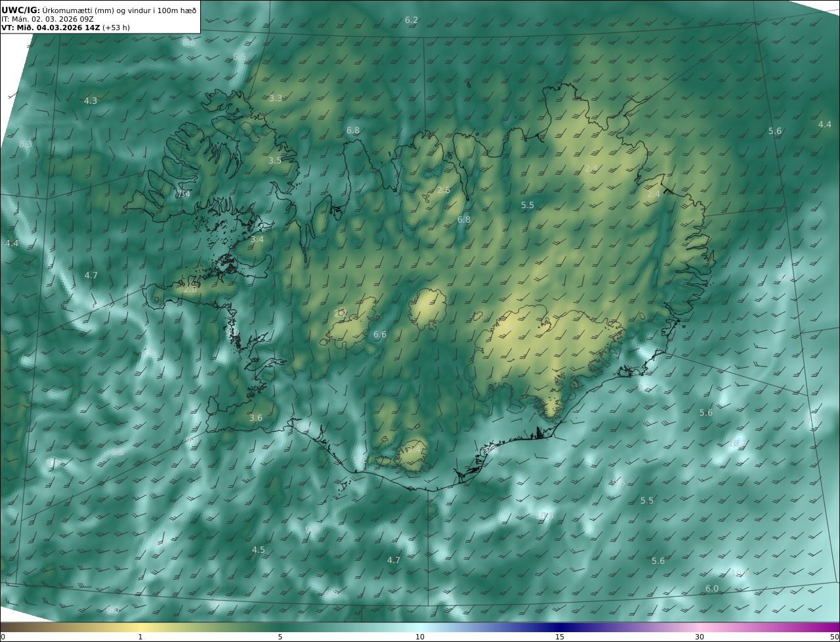Click the dark blue colorbar section above 15
This screenshot has height=642, width=840.
(x=560, y=628)
